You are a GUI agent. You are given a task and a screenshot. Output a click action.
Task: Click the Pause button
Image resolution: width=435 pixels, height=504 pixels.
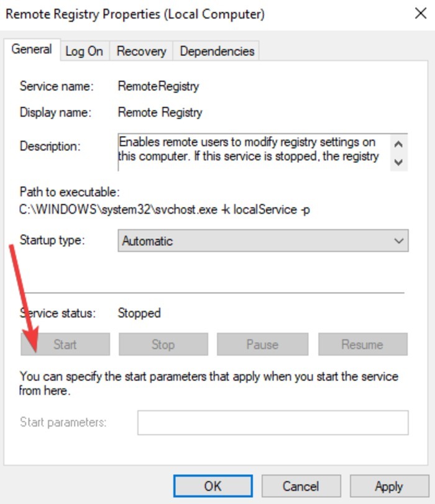(x=263, y=344)
